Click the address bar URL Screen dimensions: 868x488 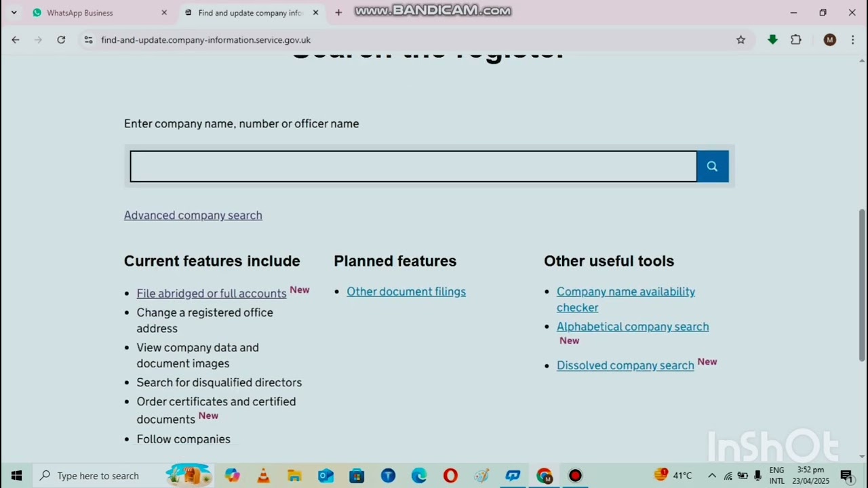click(206, 40)
